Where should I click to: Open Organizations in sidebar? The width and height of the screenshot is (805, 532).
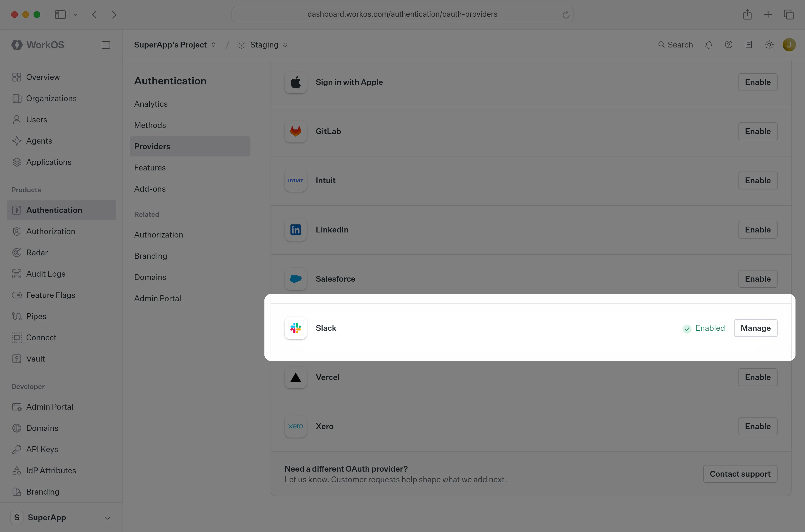(x=61, y=98)
